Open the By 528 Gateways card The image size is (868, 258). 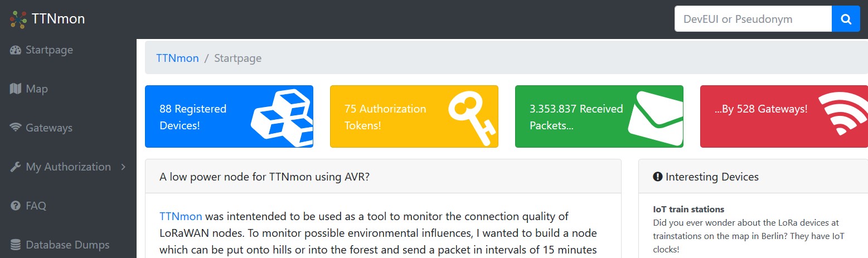tap(784, 116)
